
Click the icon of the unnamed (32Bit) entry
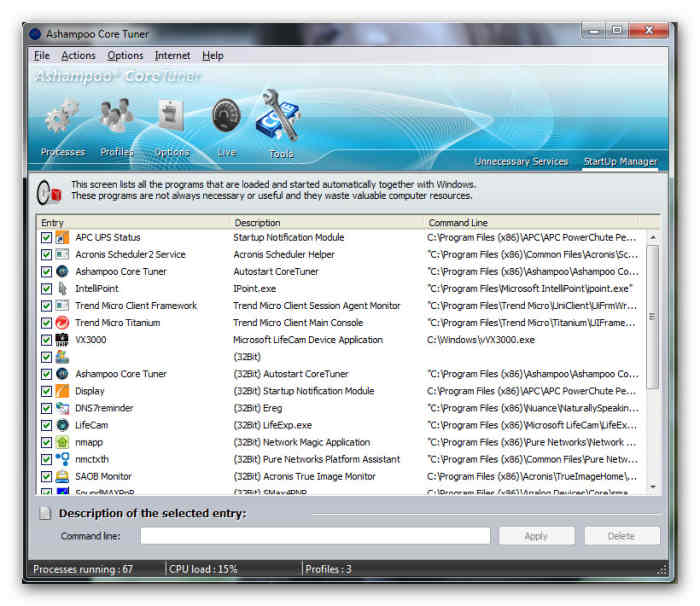(x=62, y=357)
